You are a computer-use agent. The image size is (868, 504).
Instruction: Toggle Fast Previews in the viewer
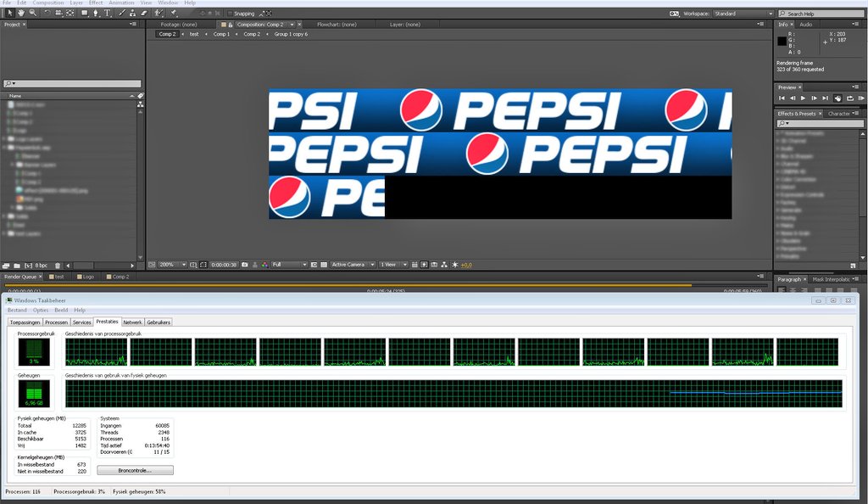[x=424, y=265]
